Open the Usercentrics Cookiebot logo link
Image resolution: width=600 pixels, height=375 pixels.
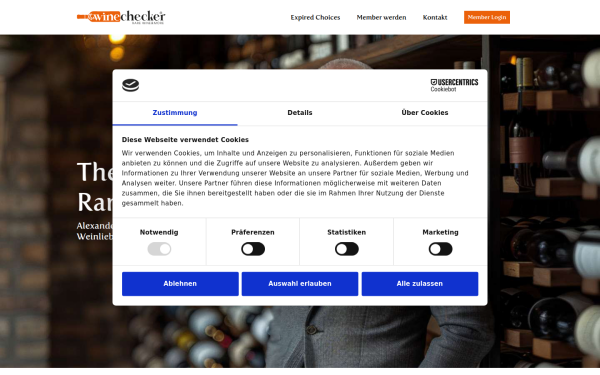(454, 85)
